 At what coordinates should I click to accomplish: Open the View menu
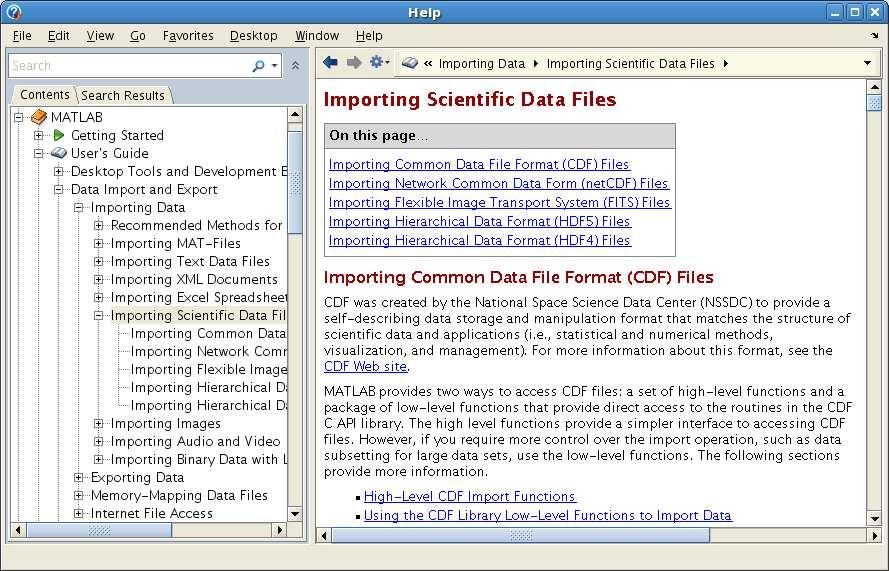100,36
